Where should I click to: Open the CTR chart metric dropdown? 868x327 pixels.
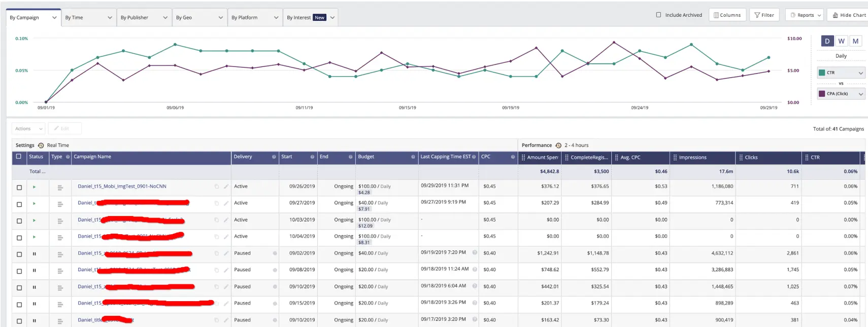[x=841, y=73]
